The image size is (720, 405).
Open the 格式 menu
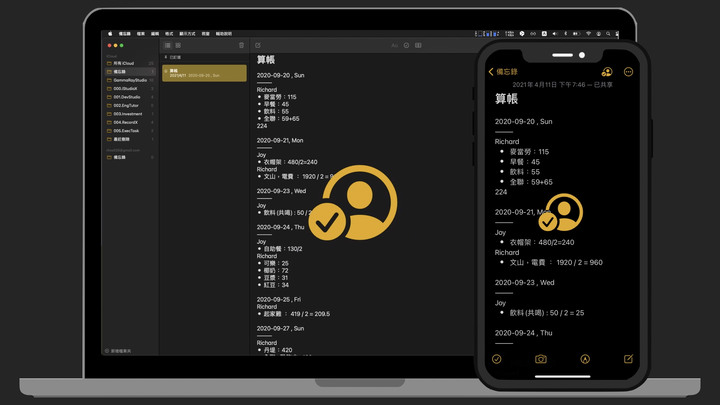(x=169, y=34)
